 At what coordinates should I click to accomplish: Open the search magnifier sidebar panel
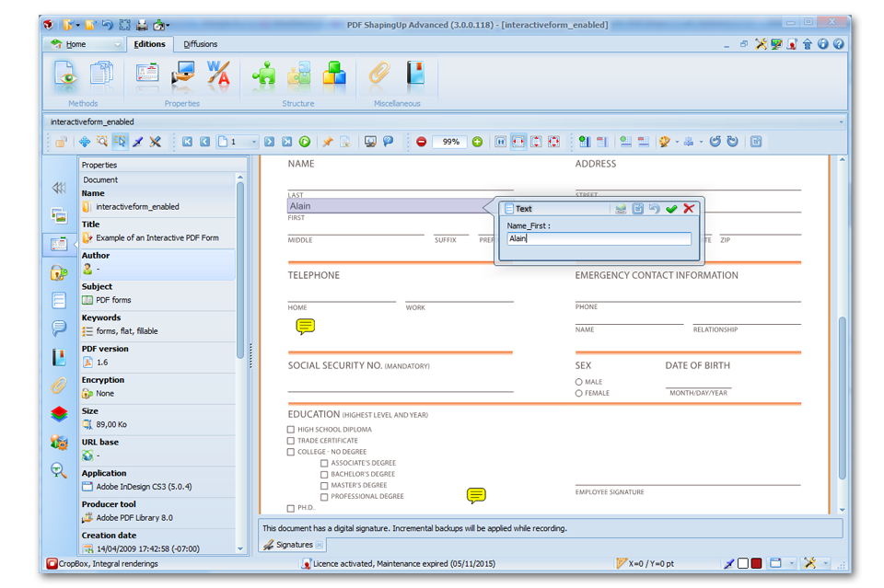point(59,469)
